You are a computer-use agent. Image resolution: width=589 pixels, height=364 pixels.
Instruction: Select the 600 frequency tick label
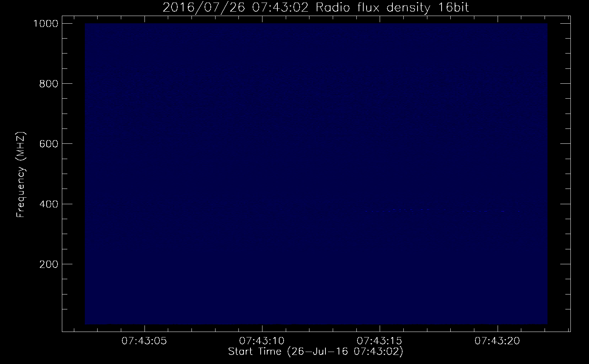point(48,144)
